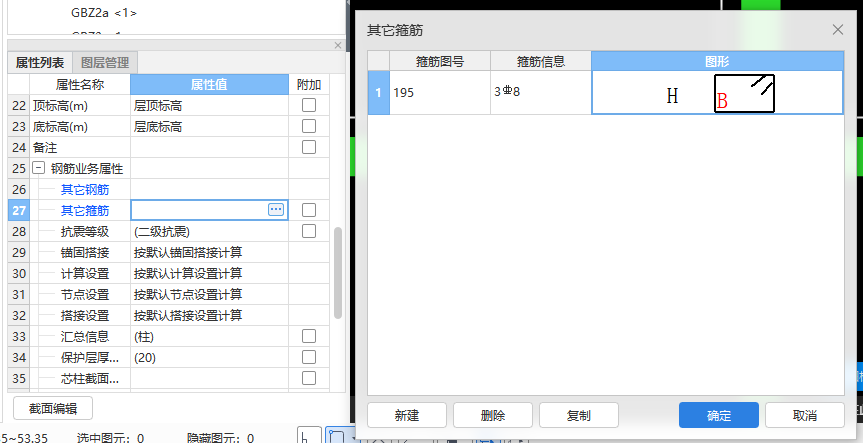Screen dimensions: 863x443
Task: Click the 复制 button
Action: (x=578, y=415)
